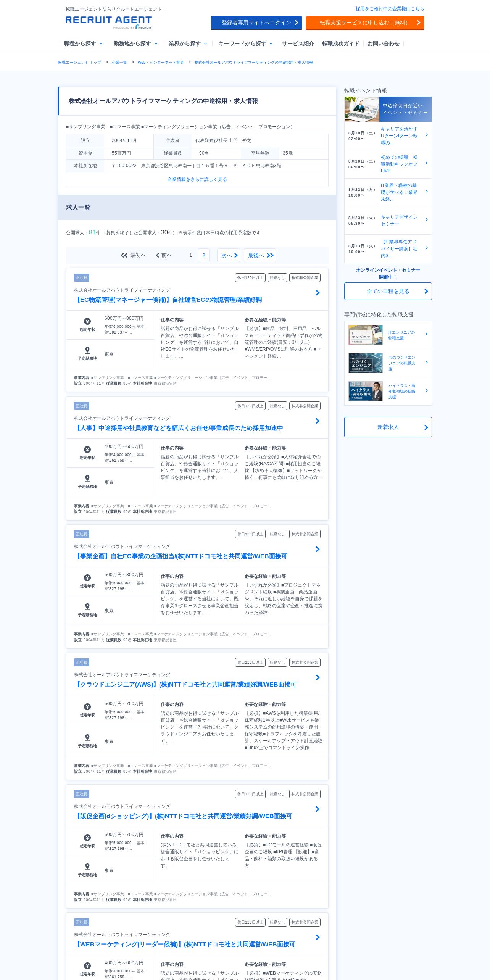Click 最後へ pagination button

261,255
